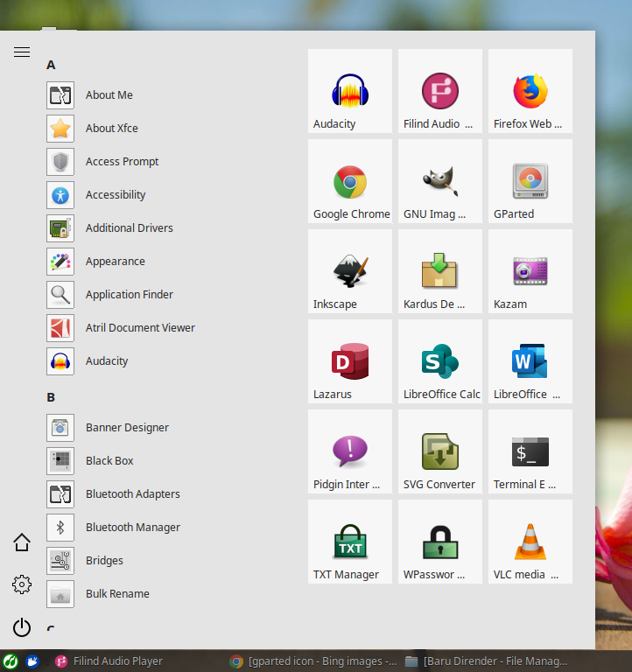Click the Atril Document Viewer icon
The width and height of the screenshot is (632, 672).
coord(60,328)
